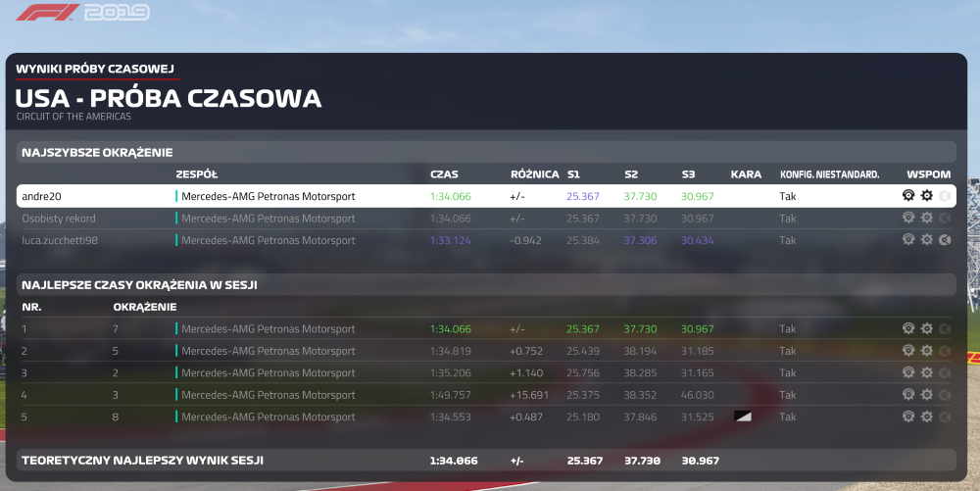This screenshot has width=980, height=491.
Task: Click theoretical best time 1:34.066 in bottom bar
Action: point(454,461)
